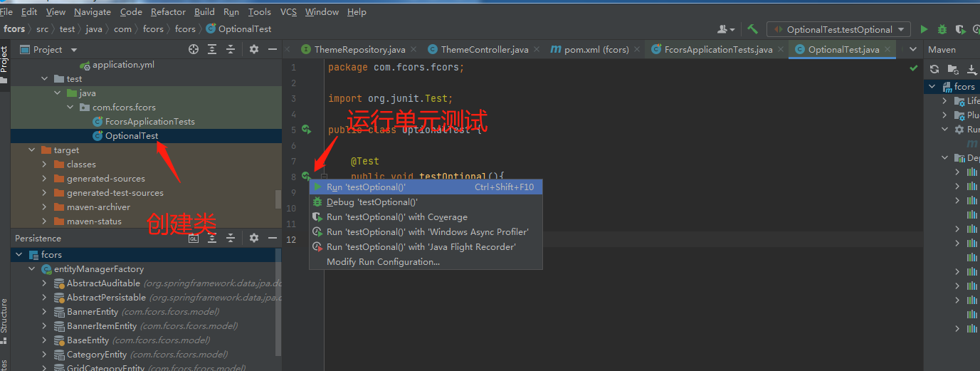Click Collapse All icon in Persistence panel
The image size is (980, 371).
coord(231,239)
